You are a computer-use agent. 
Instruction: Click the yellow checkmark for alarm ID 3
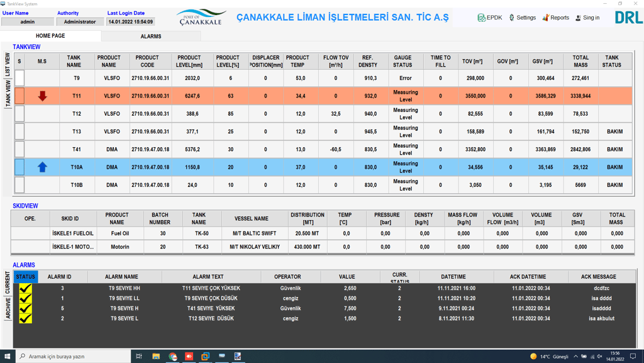click(25, 288)
